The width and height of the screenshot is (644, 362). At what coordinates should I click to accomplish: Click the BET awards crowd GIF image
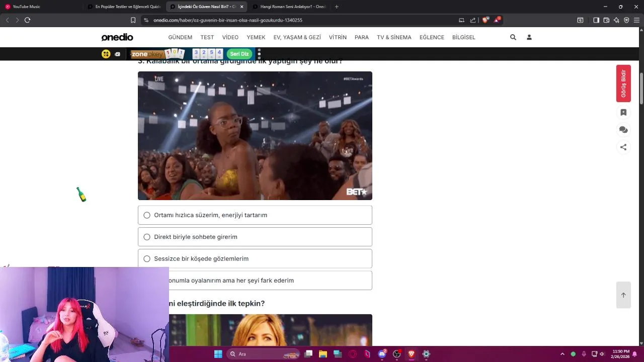[255, 136]
